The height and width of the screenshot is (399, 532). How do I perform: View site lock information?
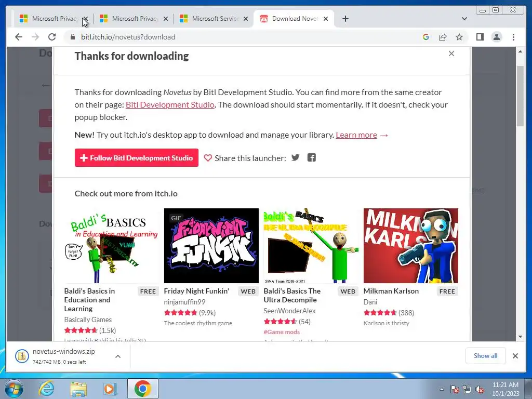pos(72,37)
